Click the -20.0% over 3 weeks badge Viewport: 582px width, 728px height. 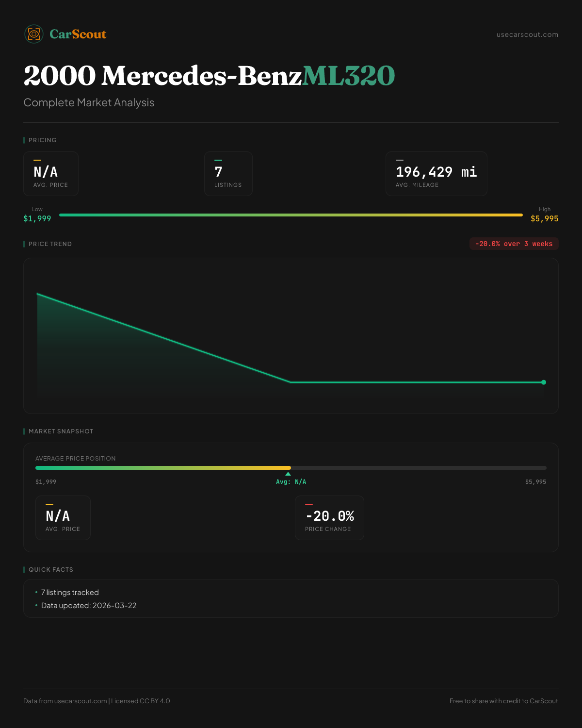(x=514, y=244)
